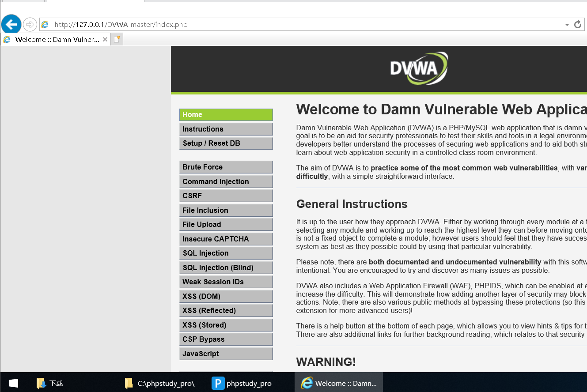The height and width of the screenshot is (392, 587).
Task: Open the SQL Injection module
Action: point(226,253)
